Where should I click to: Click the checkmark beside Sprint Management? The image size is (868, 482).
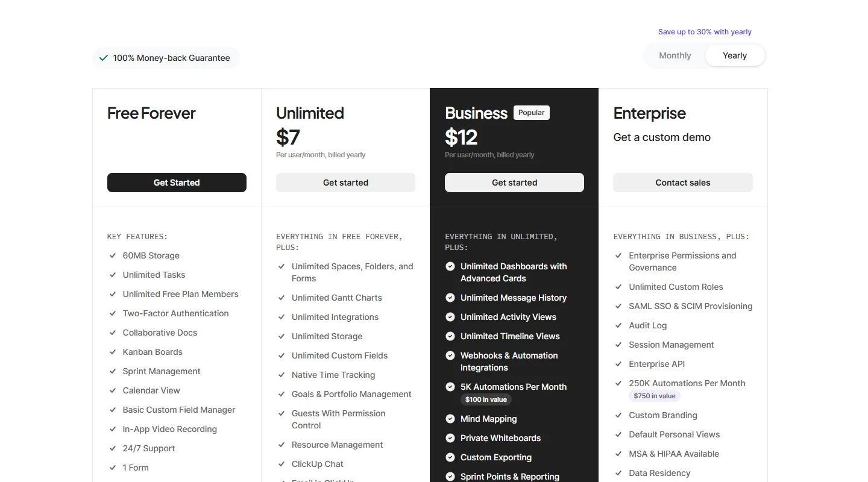pos(113,371)
